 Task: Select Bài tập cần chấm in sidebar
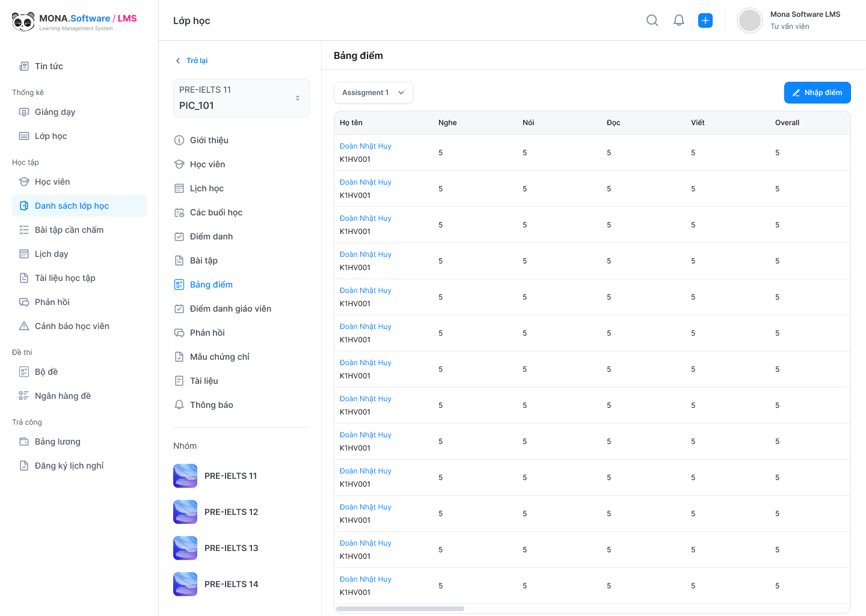coord(69,230)
